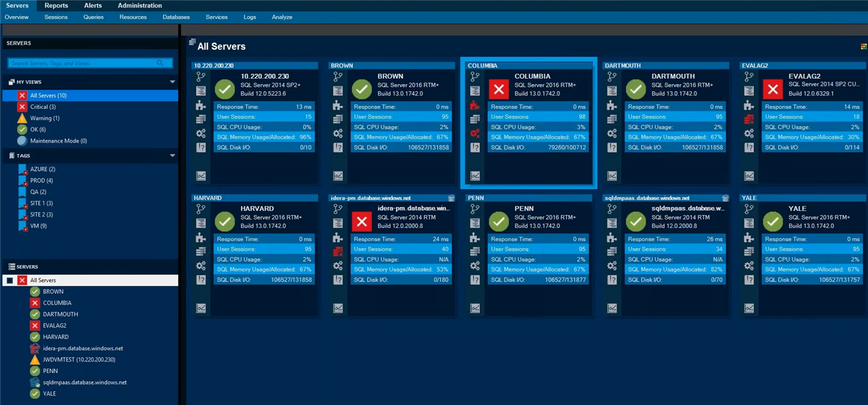Collapse the My Views section arrow

click(x=172, y=82)
